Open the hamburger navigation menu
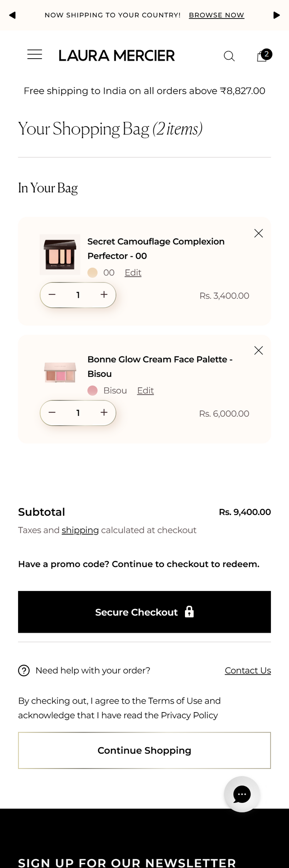Image resolution: width=289 pixels, height=868 pixels. click(35, 54)
